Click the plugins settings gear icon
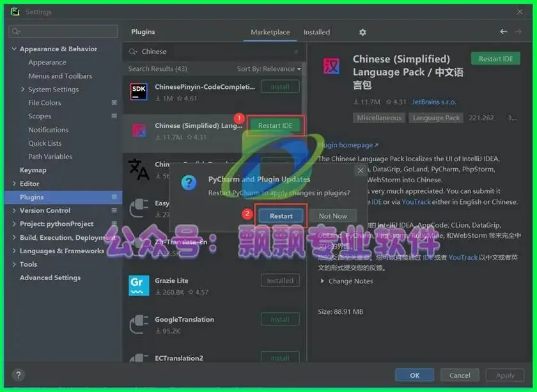 tap(362, 32)
